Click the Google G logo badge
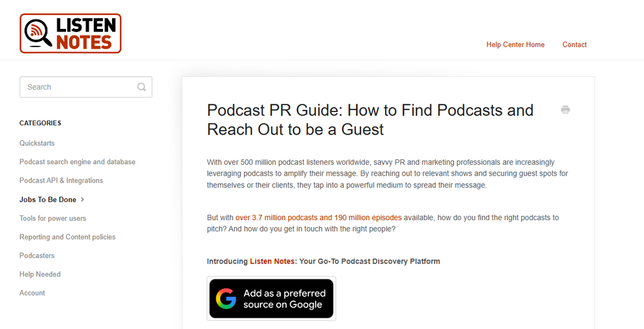This screenshot has height=329, width=644. [x=226, y=299]
